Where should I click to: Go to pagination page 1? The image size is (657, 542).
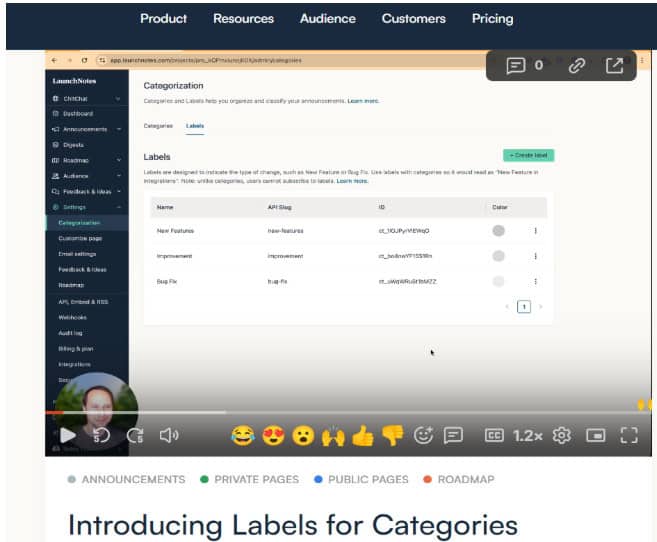(524, 307)
